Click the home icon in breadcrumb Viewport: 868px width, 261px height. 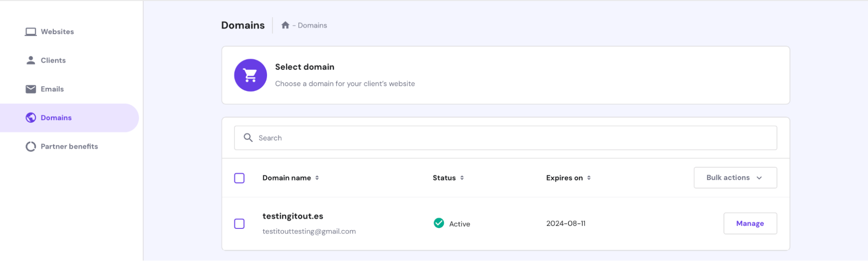285,25
